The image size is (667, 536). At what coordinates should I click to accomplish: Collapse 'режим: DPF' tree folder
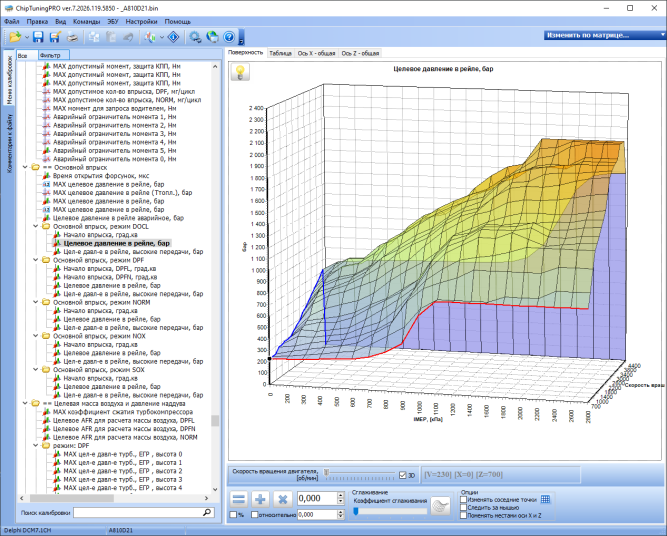tap(36, 445)
